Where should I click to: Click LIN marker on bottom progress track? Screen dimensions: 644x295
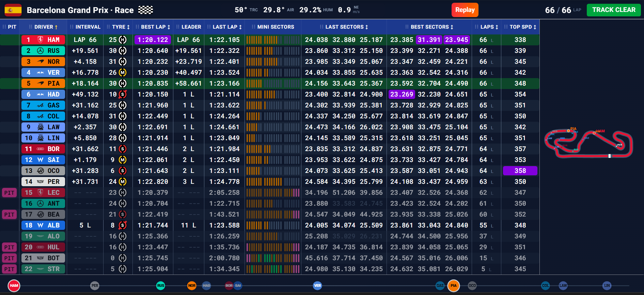[607, 285]
